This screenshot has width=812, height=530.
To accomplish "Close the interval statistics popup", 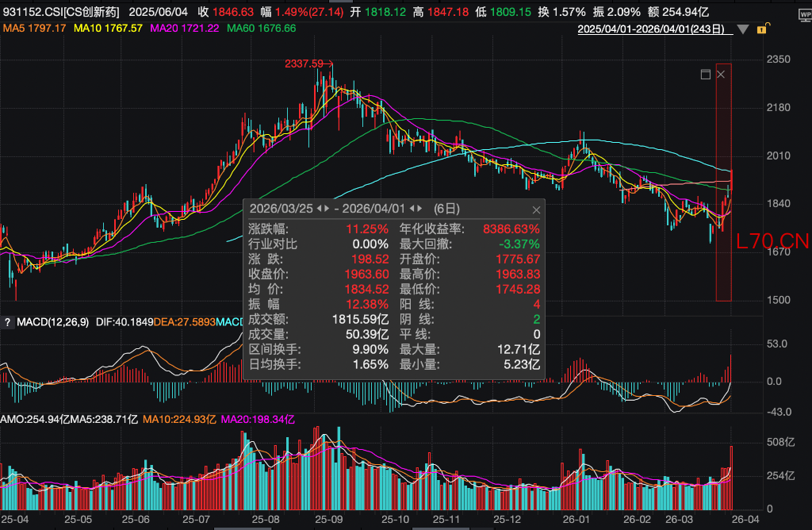I will pos(536,209).
